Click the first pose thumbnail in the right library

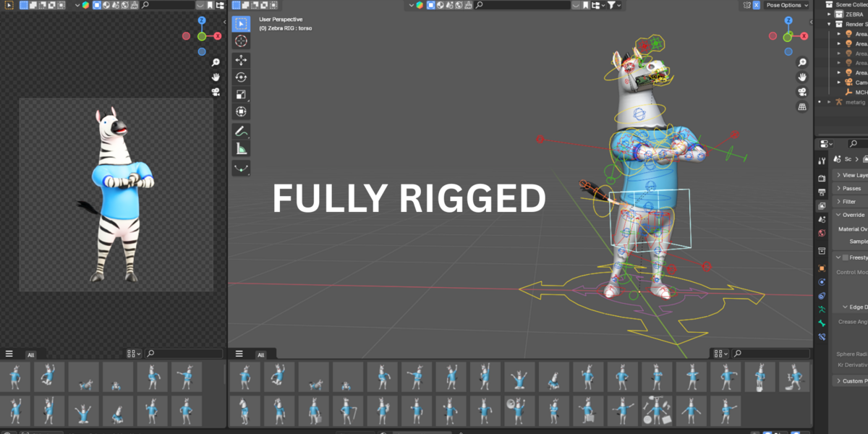click(244, 377)
